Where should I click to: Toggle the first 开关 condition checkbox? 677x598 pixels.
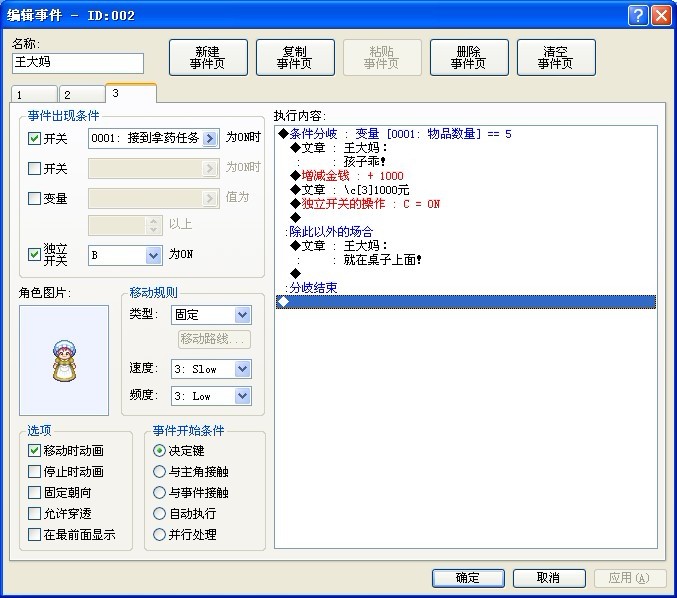pyautogui.click(x=34, y=139)
